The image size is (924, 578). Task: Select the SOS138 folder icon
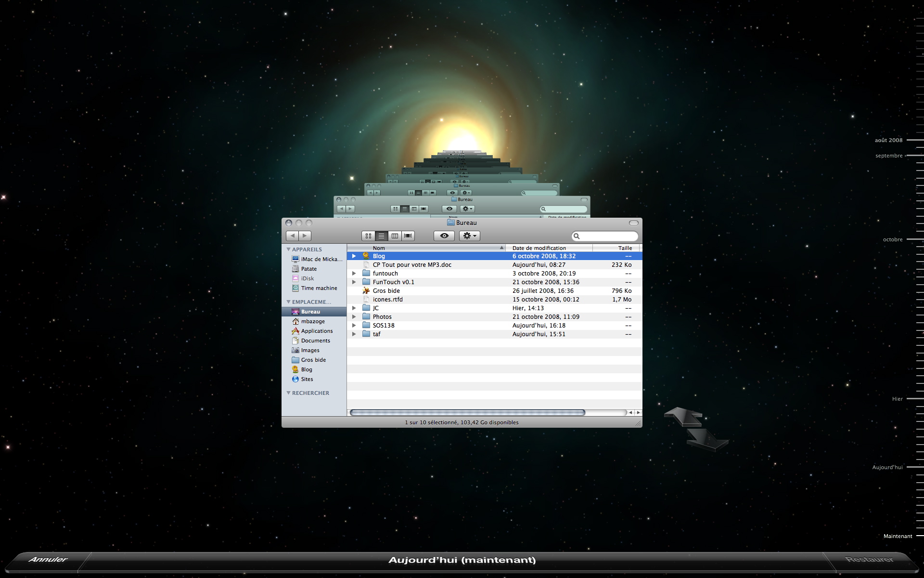pyautogui.click(x=366, y=326)
